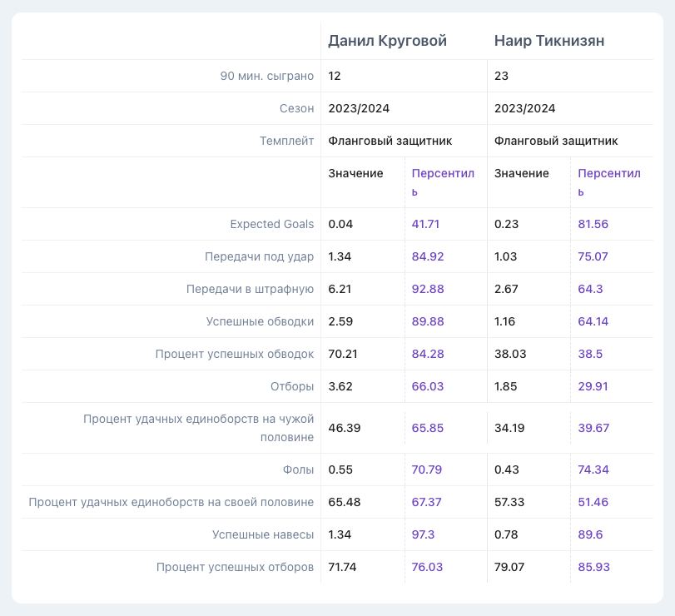Select value 65.48 for duels on own half
Screen dimensions: 675x616
tap(345, 502)
